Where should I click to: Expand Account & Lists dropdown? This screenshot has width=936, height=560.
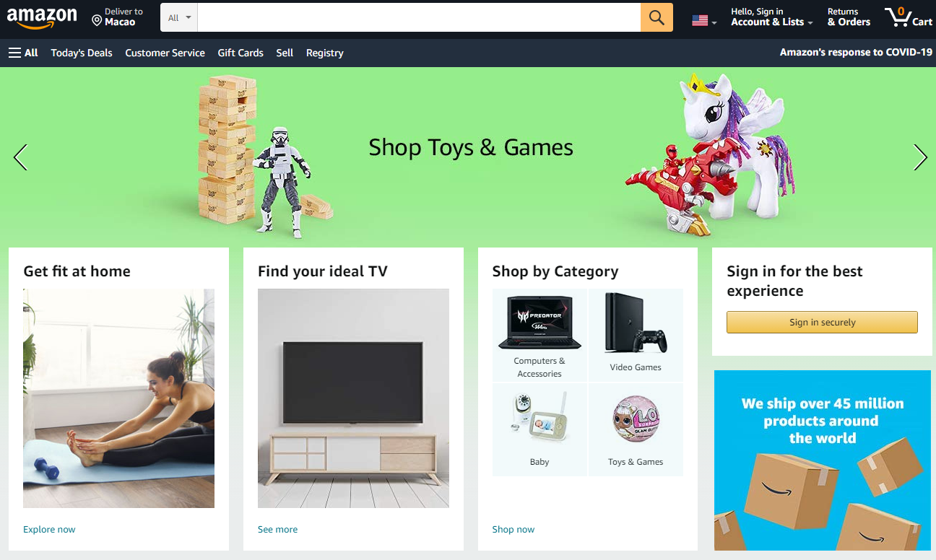[771, 17]
